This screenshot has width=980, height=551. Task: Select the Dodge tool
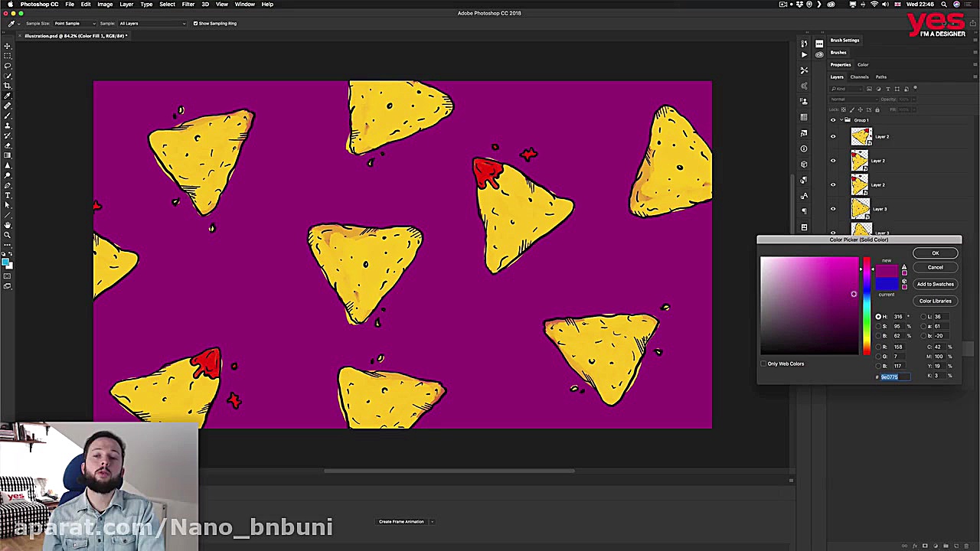tap(8, 175)
